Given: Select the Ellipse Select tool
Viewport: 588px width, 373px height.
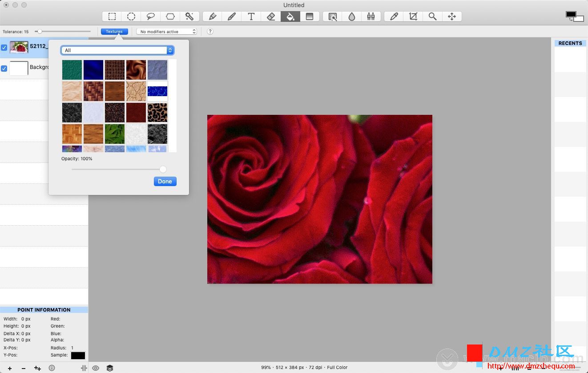Looking at the screenshot, I should pos(131,16).
